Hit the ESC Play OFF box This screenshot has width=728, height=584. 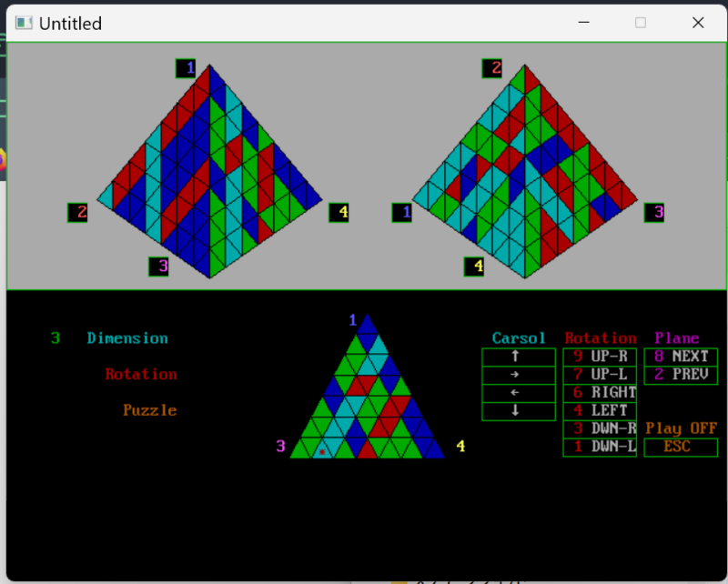click(681, 447)
